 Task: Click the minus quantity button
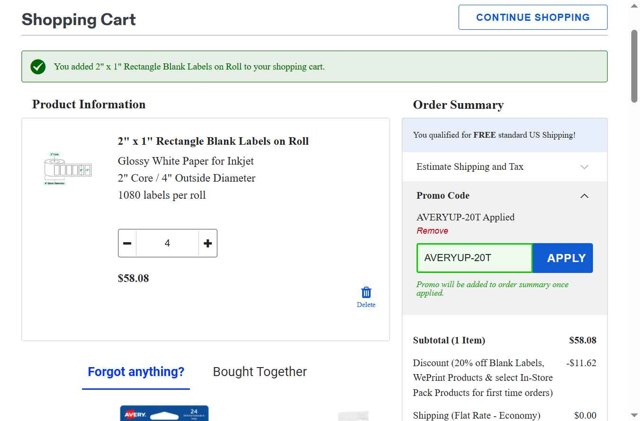click(x=127, y=243)
